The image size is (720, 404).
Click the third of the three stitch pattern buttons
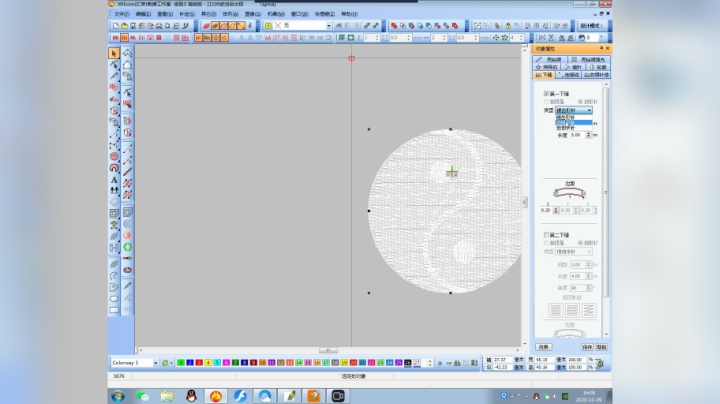click(x=589, y=310)
